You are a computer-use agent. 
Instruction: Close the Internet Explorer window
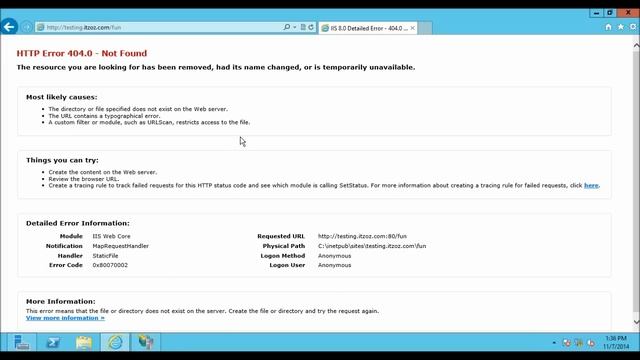(x=628, y=13)
